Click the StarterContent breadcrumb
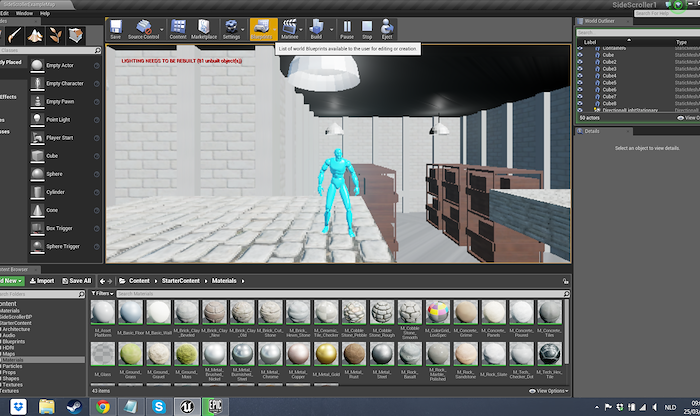This screenshot has height=416, width=700. [180, 281]
